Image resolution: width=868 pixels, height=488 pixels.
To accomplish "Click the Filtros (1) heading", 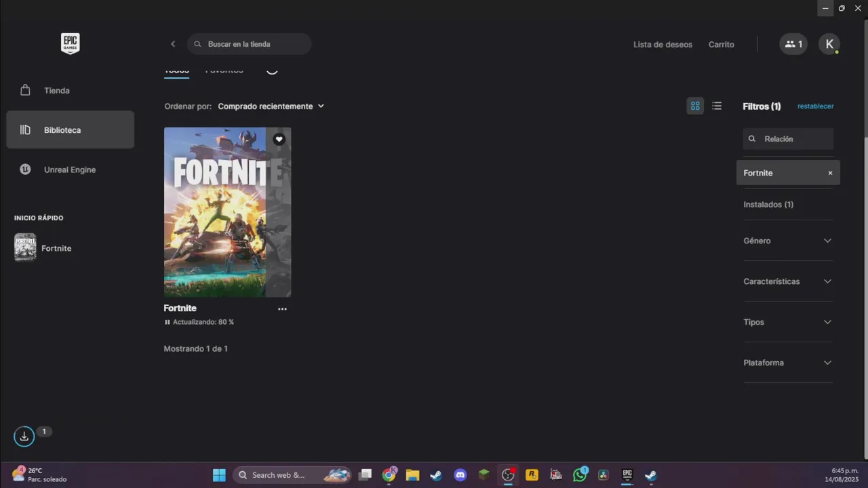I will click(x=762, y=106).
